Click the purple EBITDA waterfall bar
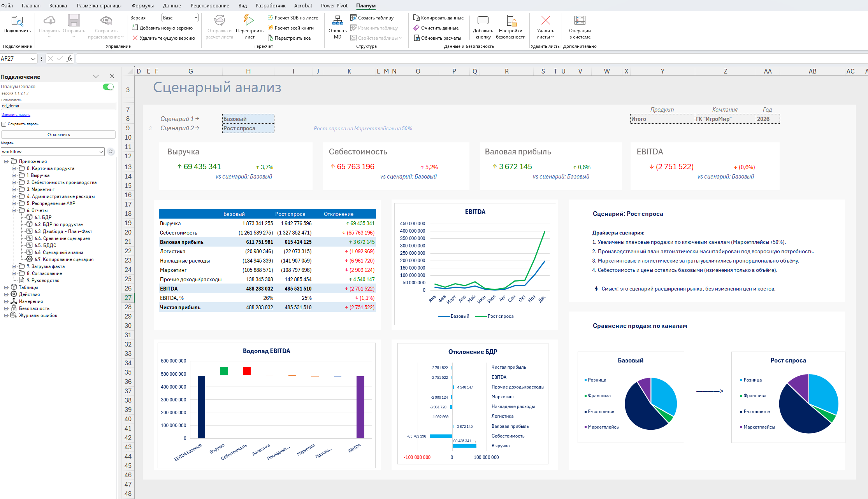 (x=360, y=407)
